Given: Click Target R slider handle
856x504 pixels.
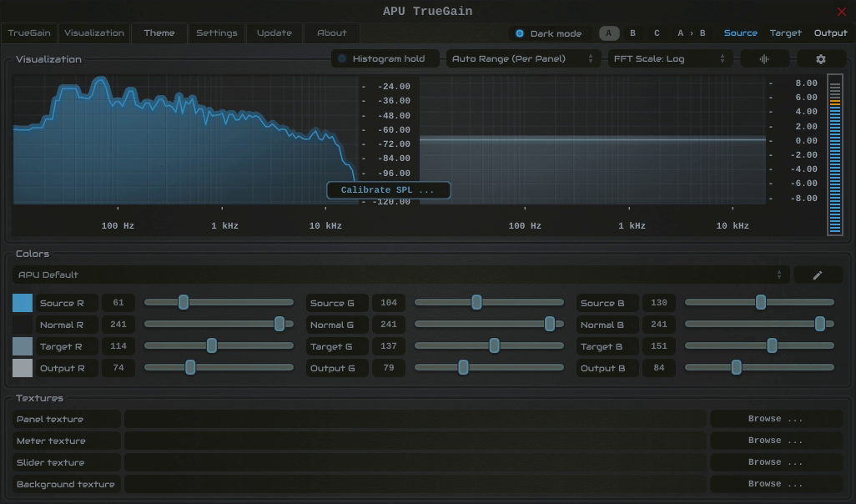Looking at the screenshot, I should coord(212,345).
